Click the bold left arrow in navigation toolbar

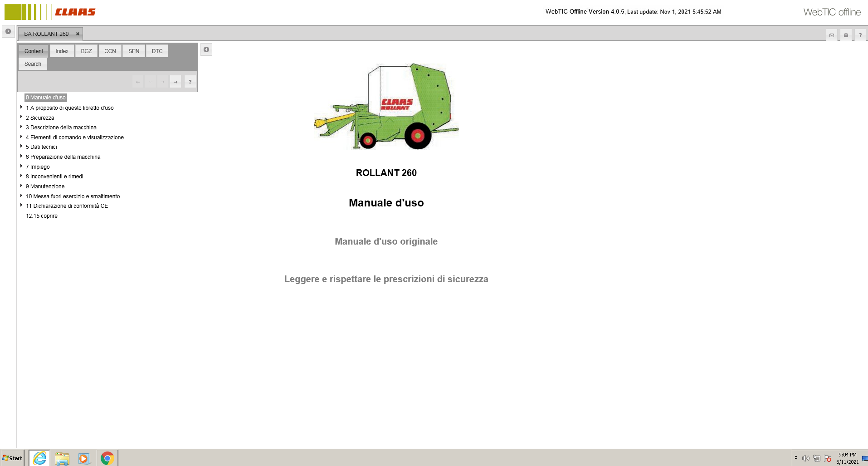tap(138, 82)
